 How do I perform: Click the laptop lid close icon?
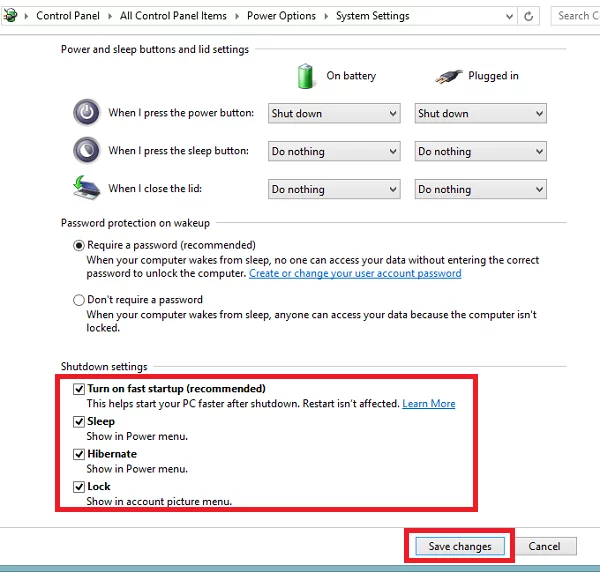click(86, 188)
